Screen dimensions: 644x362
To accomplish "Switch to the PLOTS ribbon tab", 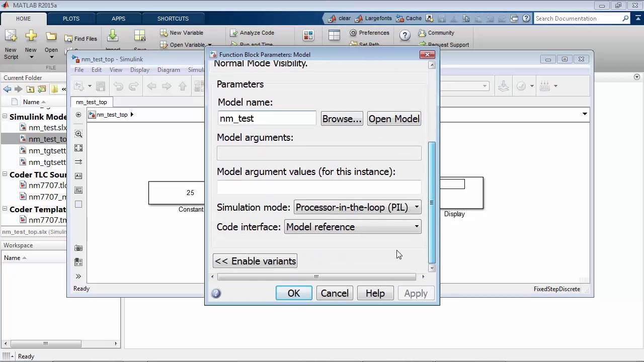I will [x=71, y=19].
